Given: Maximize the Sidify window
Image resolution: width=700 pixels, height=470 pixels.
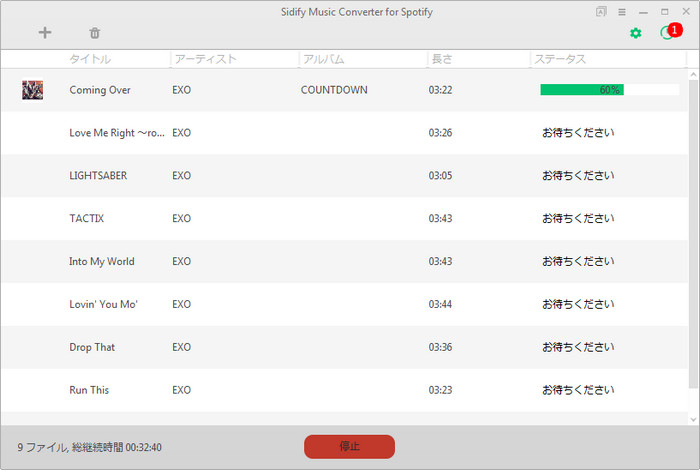Looking at the screenshot, I should pos(665,12).
